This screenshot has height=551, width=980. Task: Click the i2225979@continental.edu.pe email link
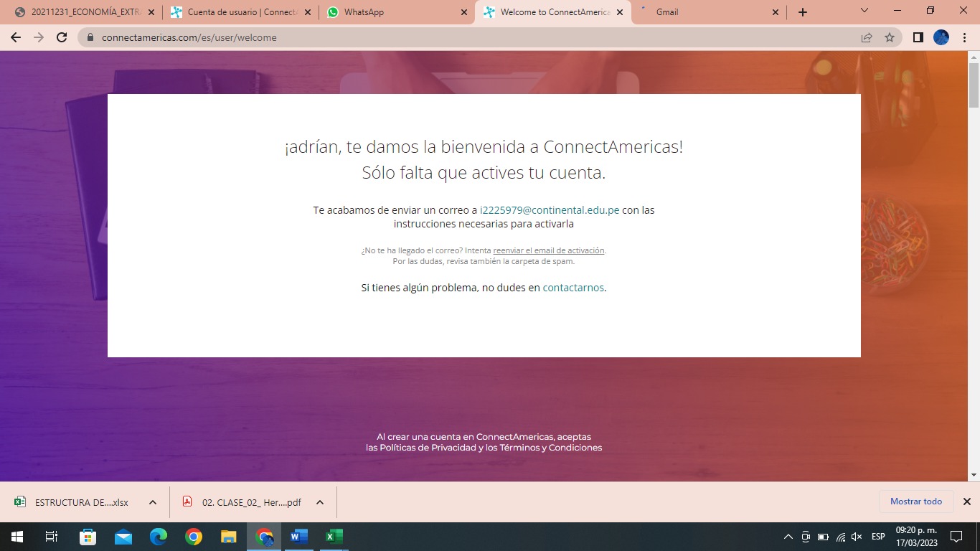(x=550, y=210)
